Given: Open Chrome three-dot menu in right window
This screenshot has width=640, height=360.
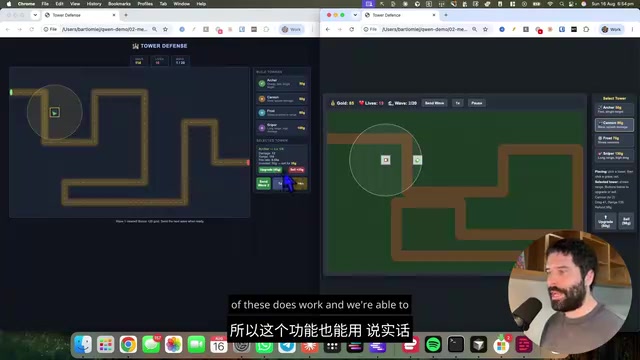Looking at the screenshot, I should (632, 29).
